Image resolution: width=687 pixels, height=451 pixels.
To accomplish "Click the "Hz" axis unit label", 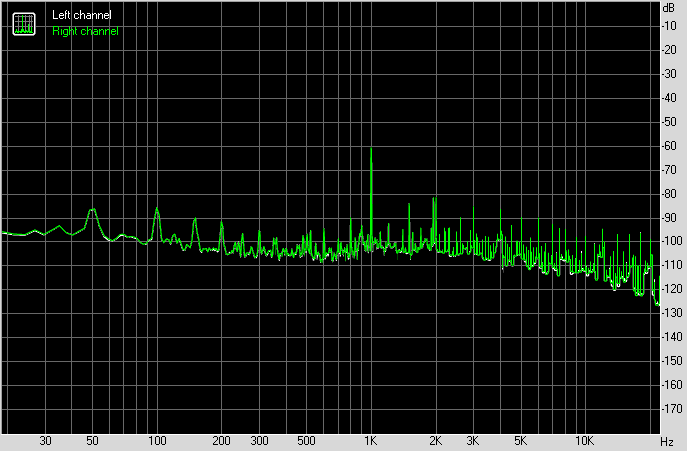I will click(667, 441).
